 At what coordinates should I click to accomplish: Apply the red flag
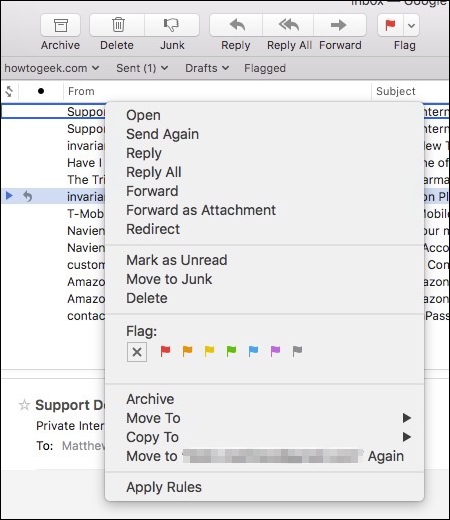coord(165,351)
